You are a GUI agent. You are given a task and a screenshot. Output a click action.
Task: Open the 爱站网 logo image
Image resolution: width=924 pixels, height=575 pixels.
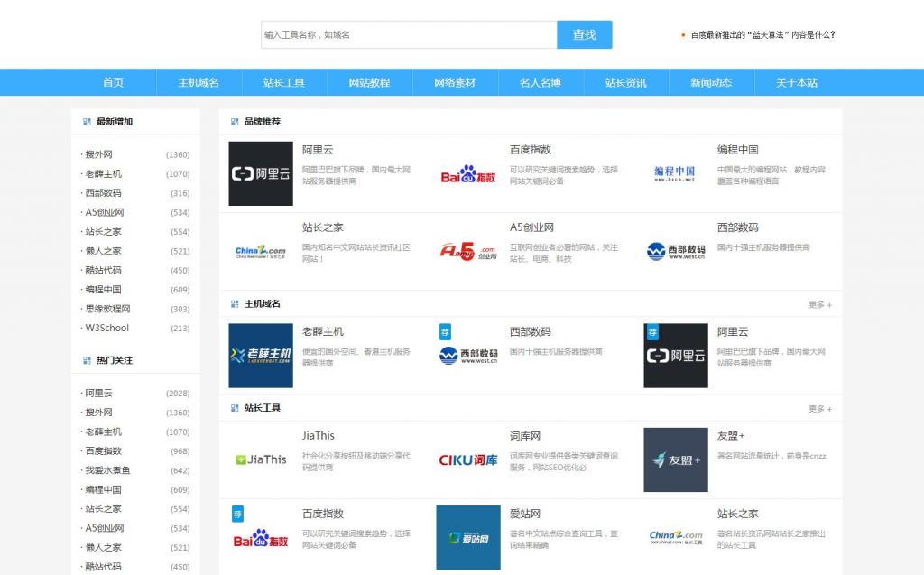[x=468, y=538]
